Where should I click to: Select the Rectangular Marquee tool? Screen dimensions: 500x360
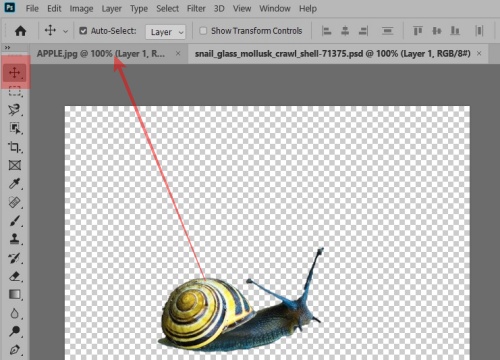tap(15, 91)
